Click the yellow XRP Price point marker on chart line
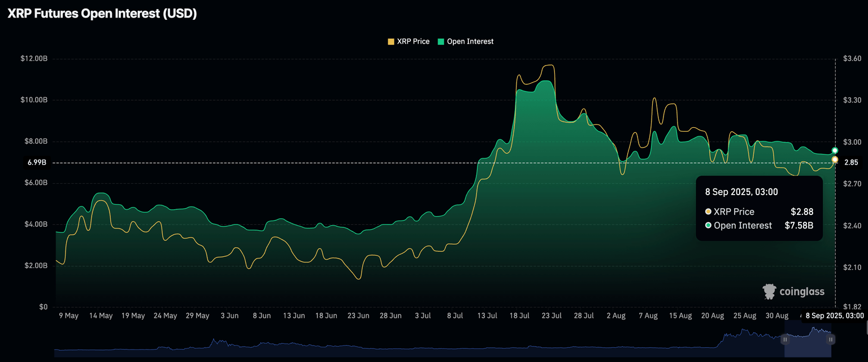Screen dimensions: 868x362 835,160
